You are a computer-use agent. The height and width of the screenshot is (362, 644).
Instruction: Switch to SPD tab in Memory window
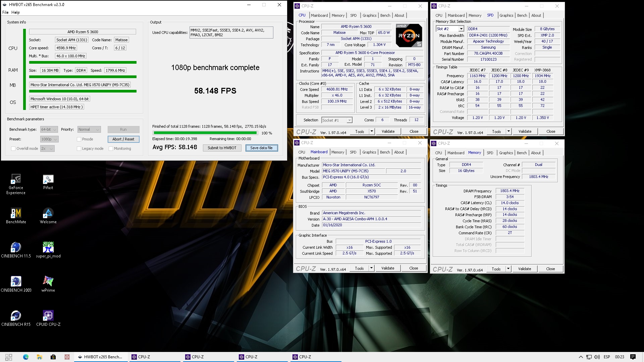coord(490,153)
